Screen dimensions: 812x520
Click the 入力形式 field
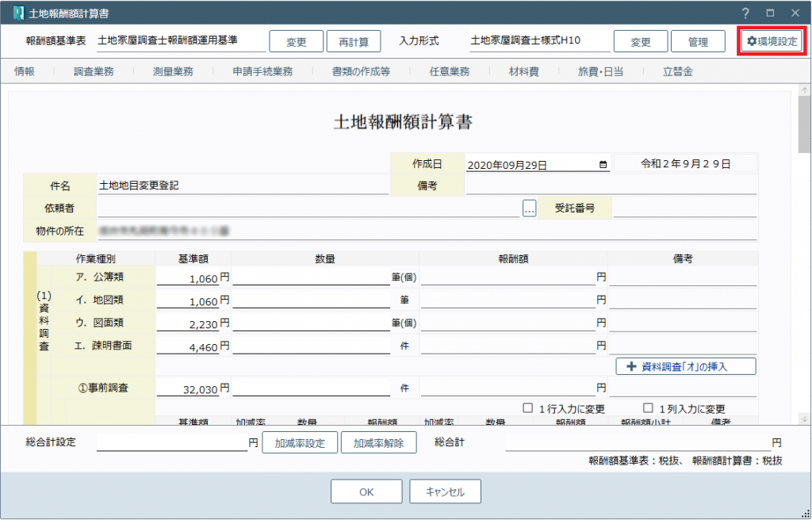click(x=540, y=41)
